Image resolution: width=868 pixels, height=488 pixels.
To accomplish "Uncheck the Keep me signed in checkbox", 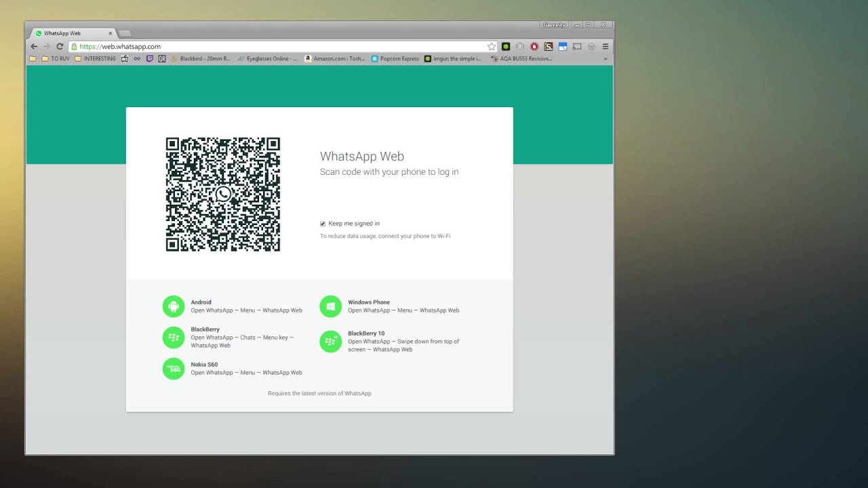I will (323, 224).
